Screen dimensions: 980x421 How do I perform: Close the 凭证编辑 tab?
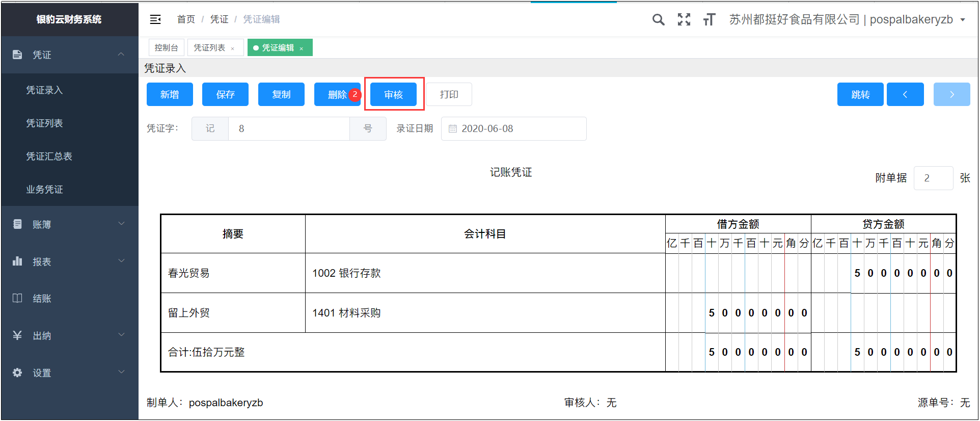click(302, 48)
